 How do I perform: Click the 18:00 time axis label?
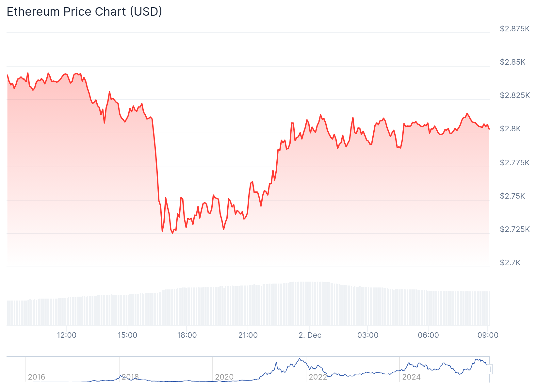pyautogui.click(x=187, y=335)
